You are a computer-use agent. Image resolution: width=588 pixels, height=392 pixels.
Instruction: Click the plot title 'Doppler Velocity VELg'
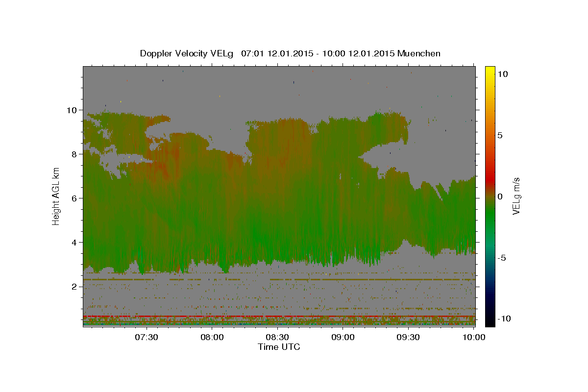(187, 53)
